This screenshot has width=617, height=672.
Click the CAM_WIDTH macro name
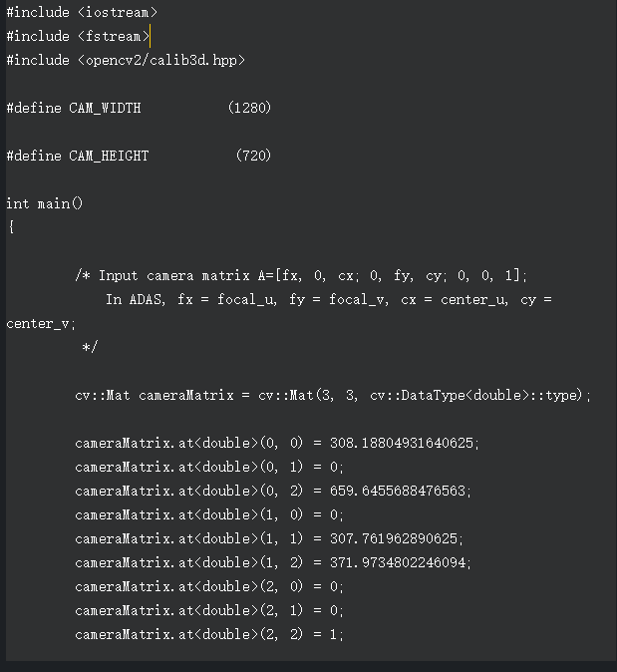click(x=105, y=108)
